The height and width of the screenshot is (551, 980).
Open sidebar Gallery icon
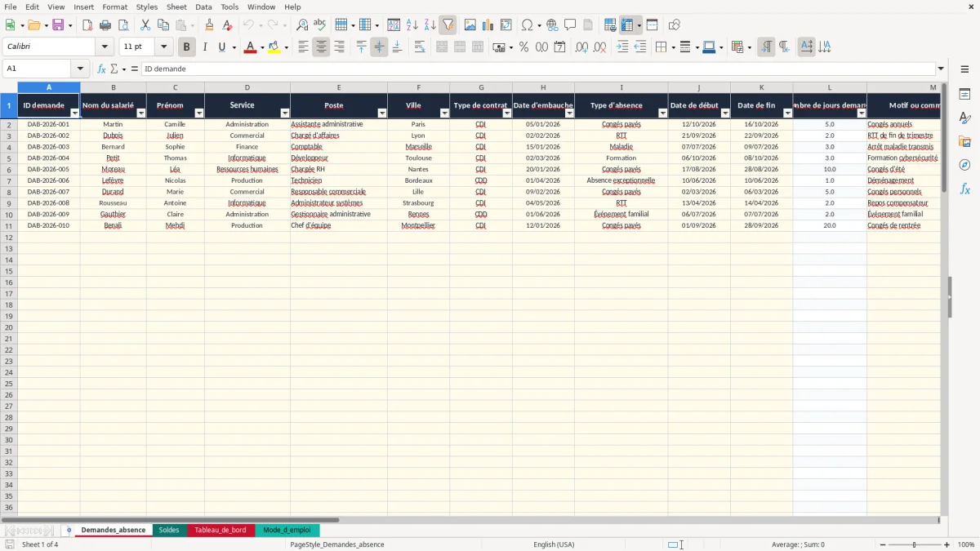click(x=964, y=142)
